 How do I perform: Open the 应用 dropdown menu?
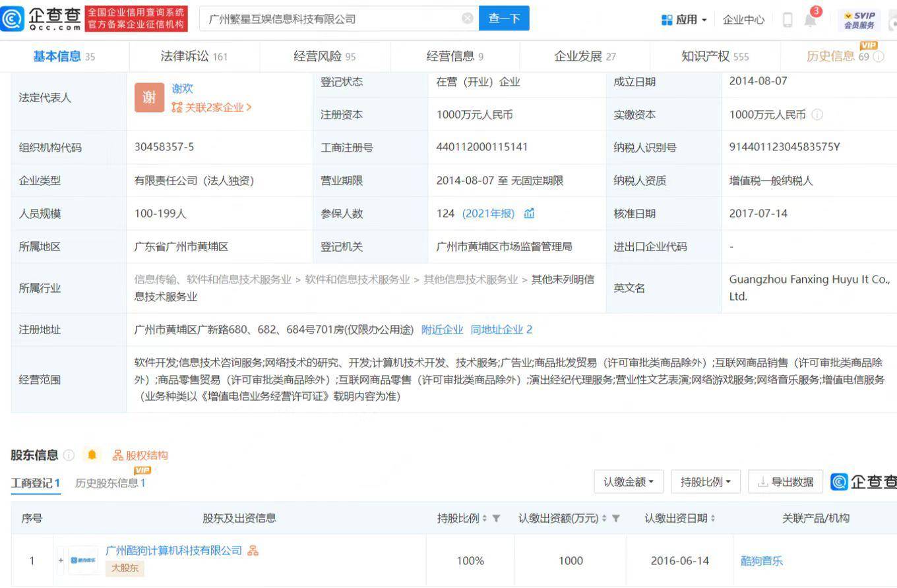click(684, 20)
